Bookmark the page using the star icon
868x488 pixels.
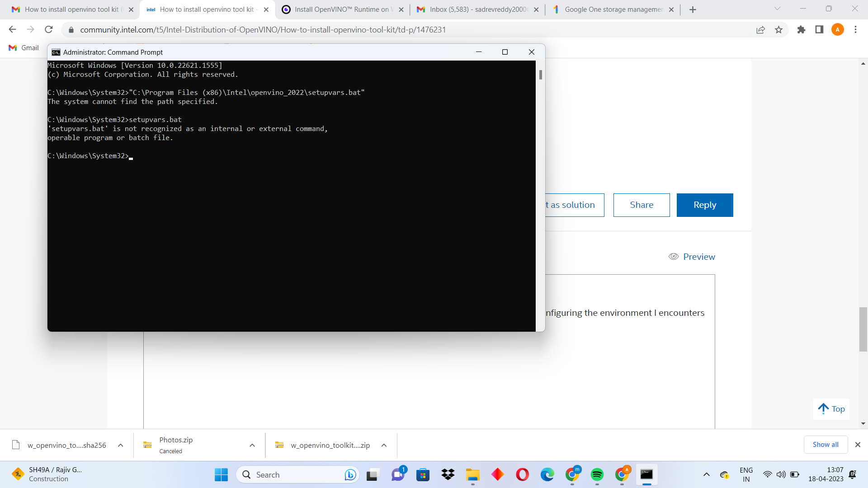[779, 29]
